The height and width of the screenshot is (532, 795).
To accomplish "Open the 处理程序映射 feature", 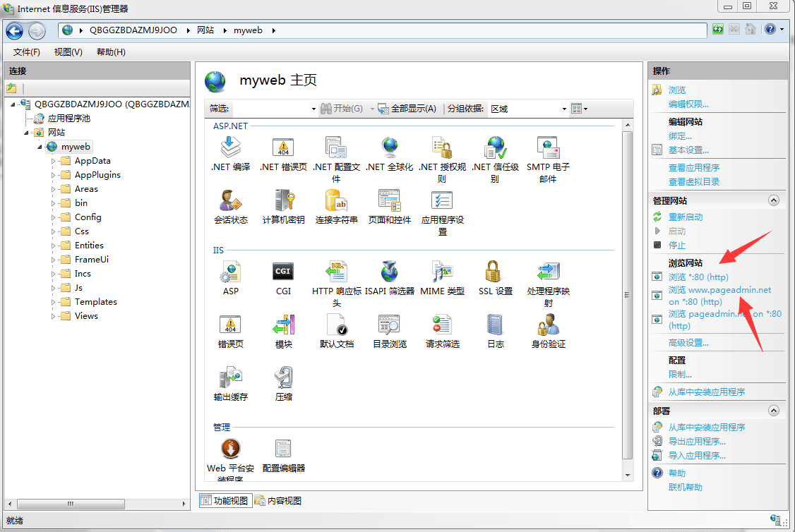I will click(548, 278).
